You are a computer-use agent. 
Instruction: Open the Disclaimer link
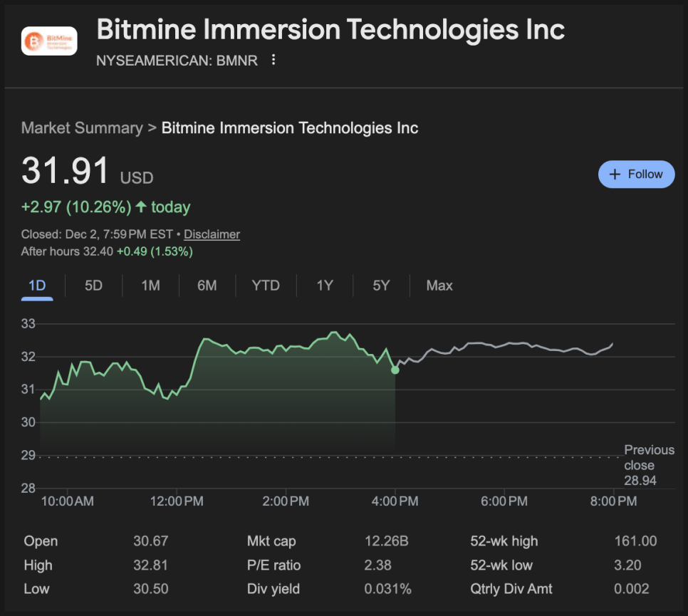212,234
